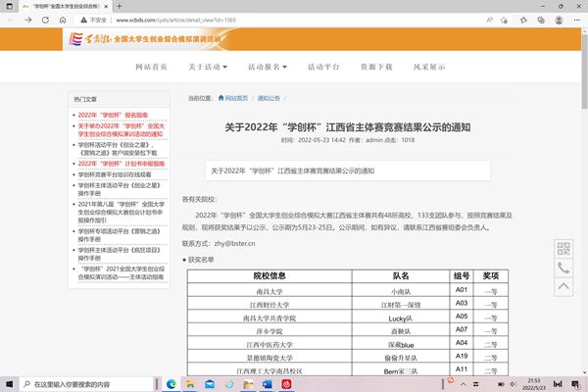This screenshot has width=588, height=392.
Task: Open 学创杯专项活动平台《营销之道》操作手册
Action: [x=120, y=235]
